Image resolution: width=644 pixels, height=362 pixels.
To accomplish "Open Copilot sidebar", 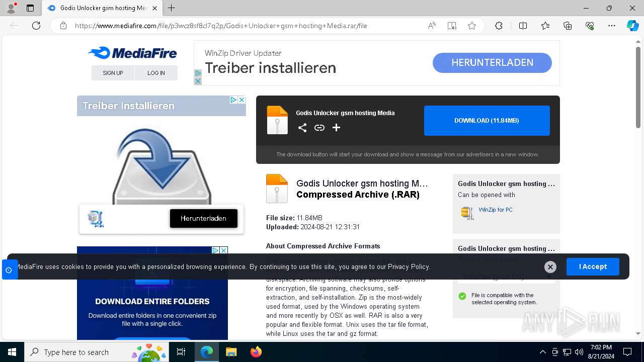I will (632, 26).
